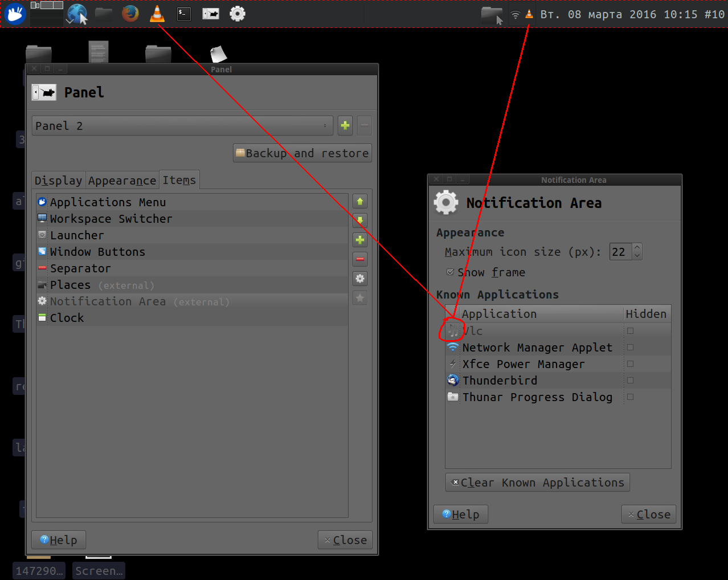
Task: Add a new panel with plus button
Action: tap(345, 126)
